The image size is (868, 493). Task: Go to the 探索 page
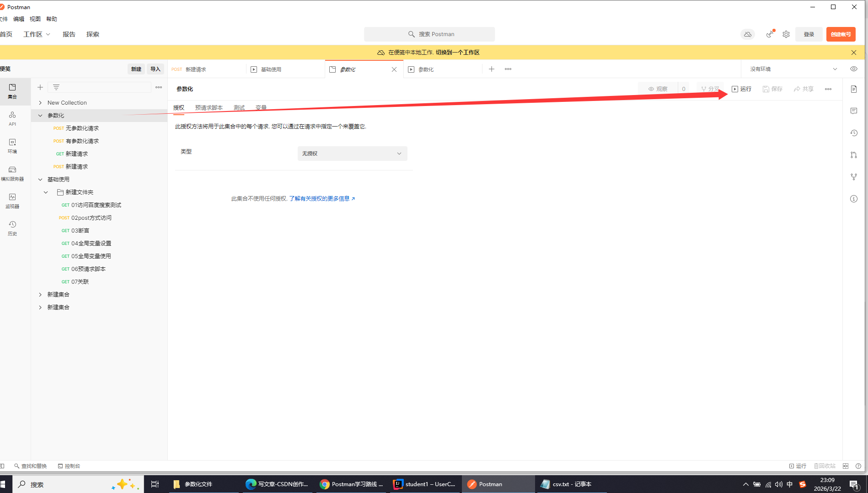[x=93, y=34]
